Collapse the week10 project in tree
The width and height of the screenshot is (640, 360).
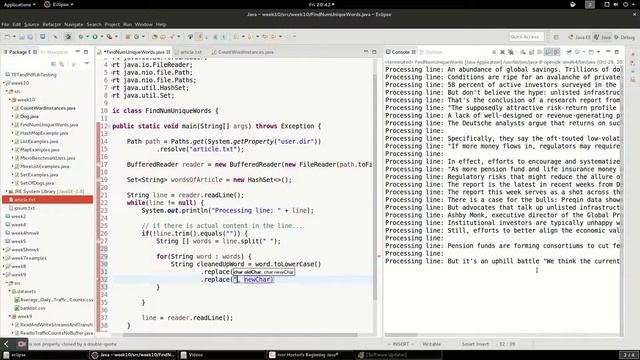tap(4, 83)
